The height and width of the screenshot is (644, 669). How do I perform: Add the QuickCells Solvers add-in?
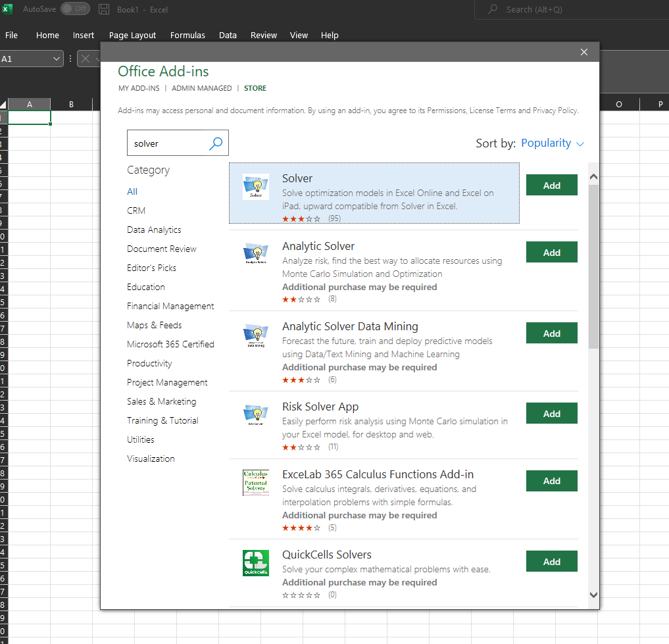point(552,561)
